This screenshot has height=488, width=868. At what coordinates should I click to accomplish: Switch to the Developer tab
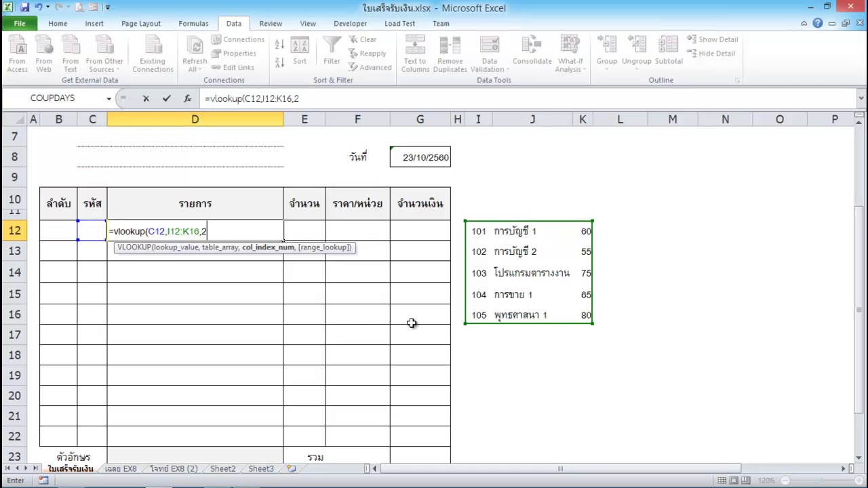(x=350, y=23)
